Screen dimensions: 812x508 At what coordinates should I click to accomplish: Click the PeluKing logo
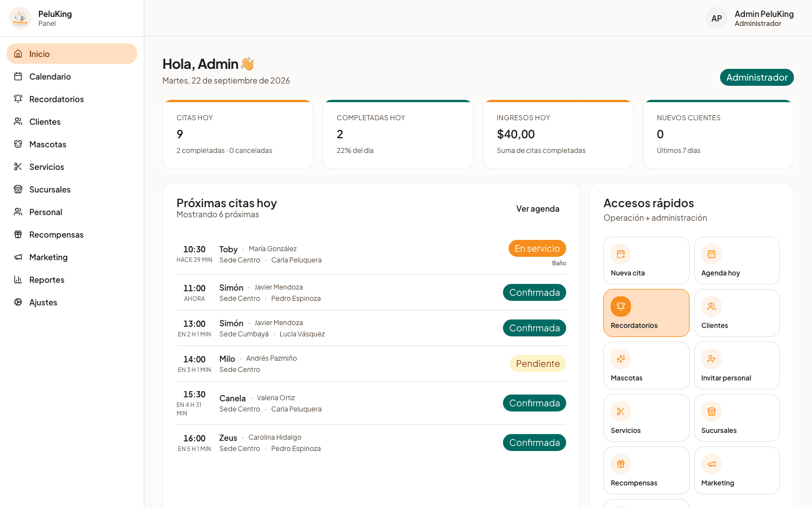[x=20, y=18]
